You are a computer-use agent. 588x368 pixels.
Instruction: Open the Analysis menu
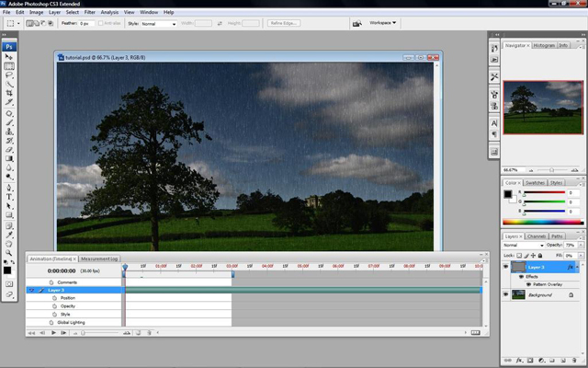109,12
